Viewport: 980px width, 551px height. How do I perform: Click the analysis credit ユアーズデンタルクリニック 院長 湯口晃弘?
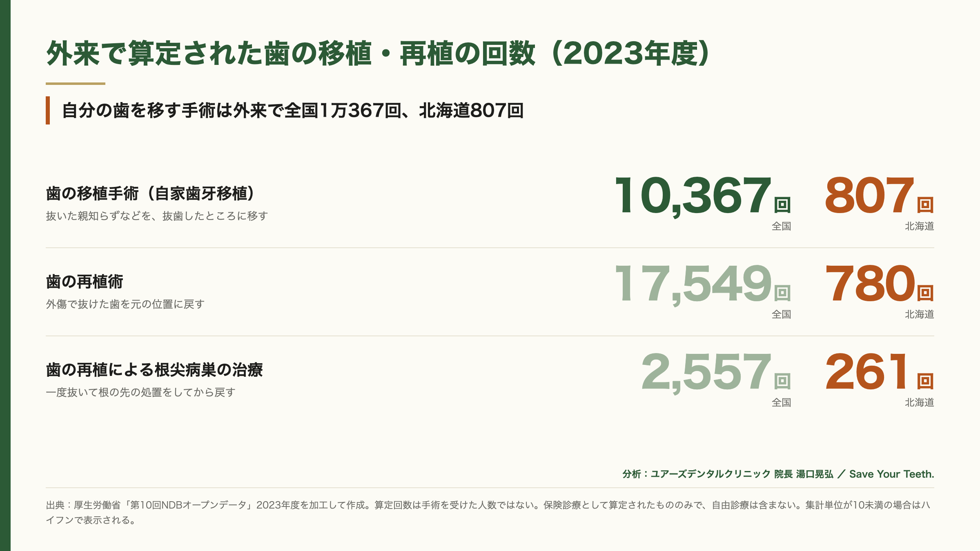click(x=742, y=474)
